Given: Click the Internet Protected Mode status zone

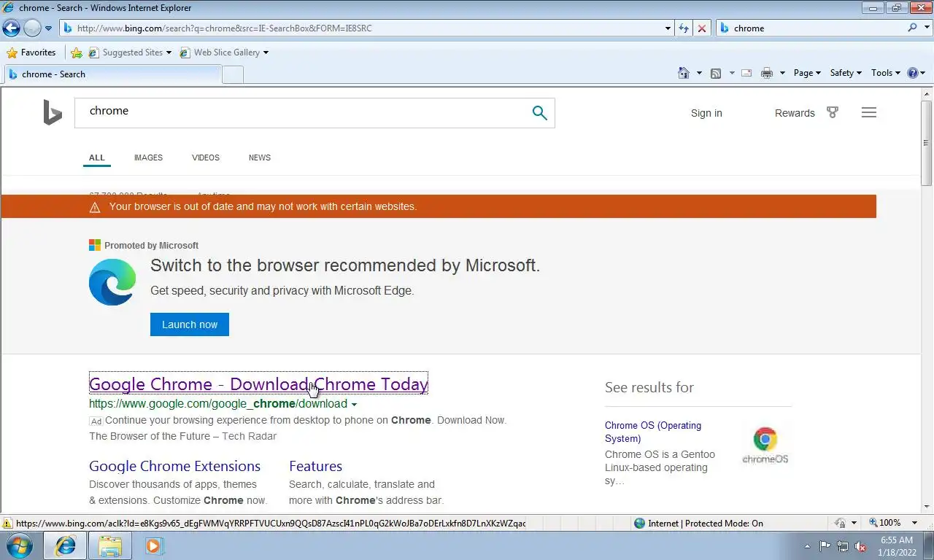Looking at the screenshot, I should [x=698, y=523].
